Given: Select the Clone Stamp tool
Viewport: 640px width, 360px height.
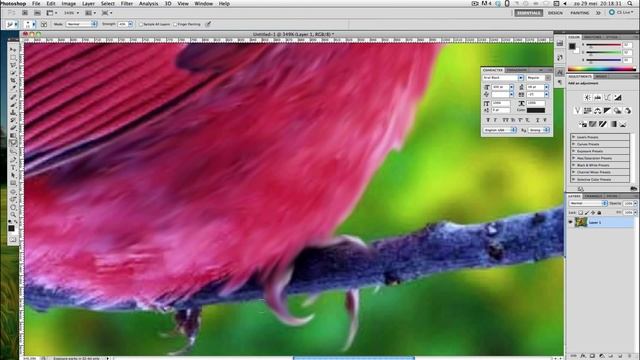Looking at the screenshot, I should point(13,112).
